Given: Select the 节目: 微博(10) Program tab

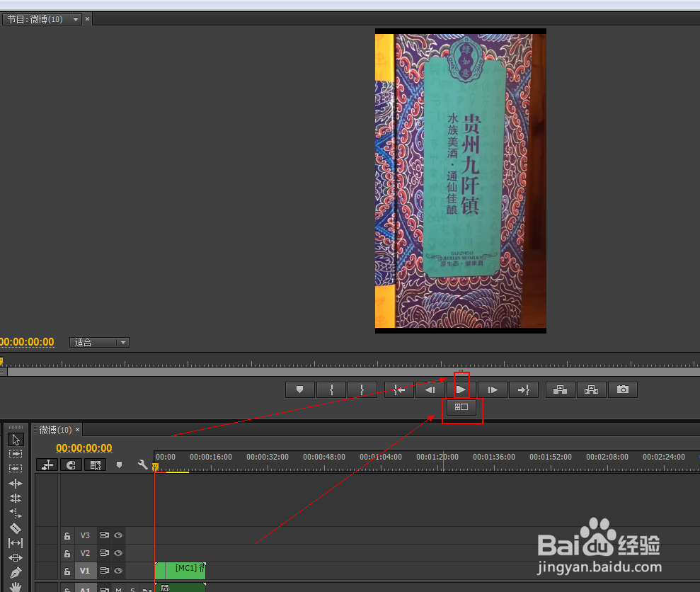Looking at the screenshot, I should click(x=35, y=19).
